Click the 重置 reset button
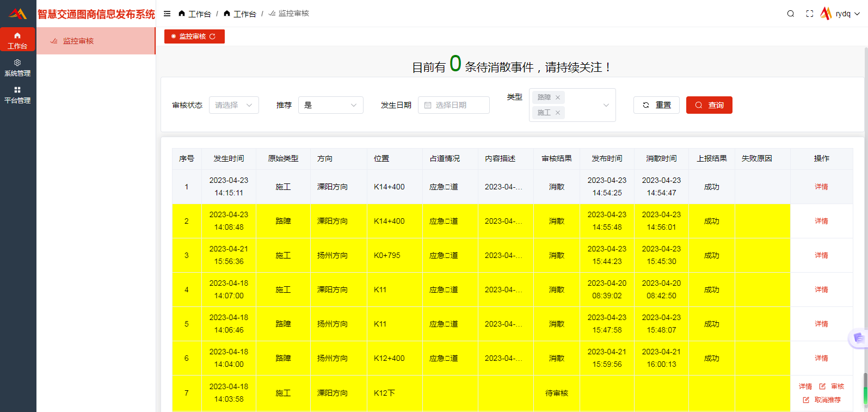Viewport: 868px width, 412px height. (x=656, y=105)
